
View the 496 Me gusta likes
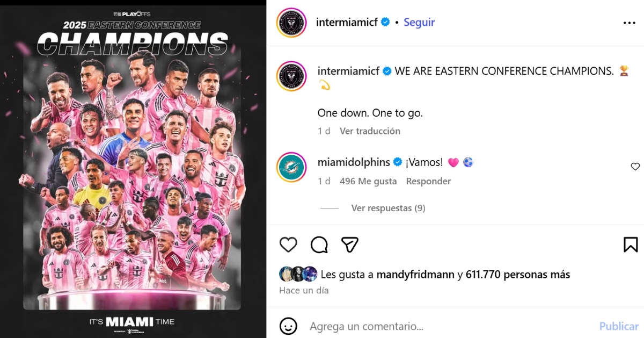368,181
